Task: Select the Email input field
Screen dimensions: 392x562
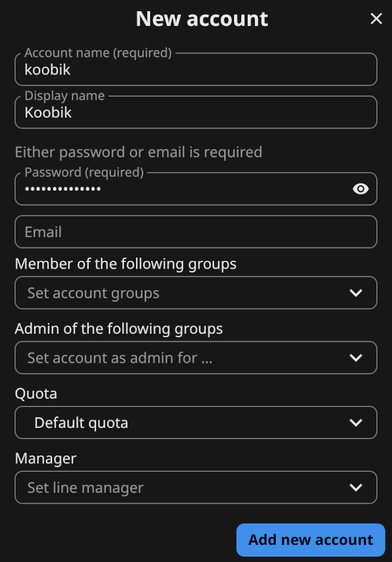Action: (195, 232)
